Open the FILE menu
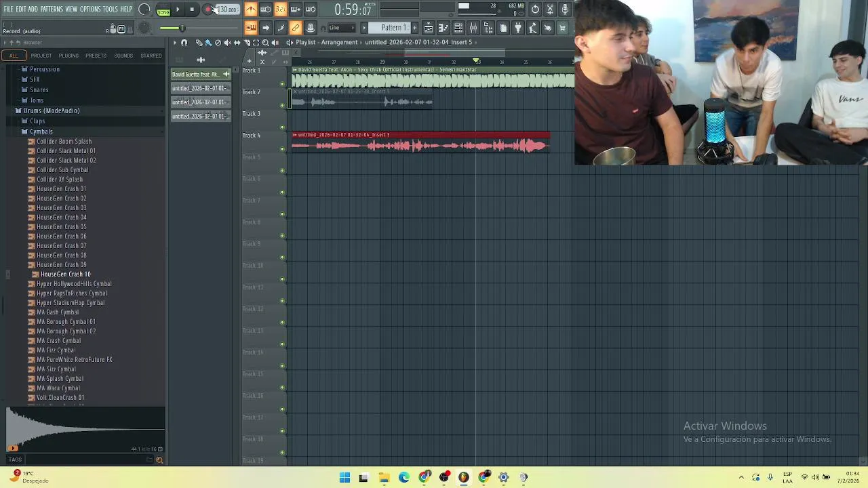The image size is (868, 488). coord(9,9)
